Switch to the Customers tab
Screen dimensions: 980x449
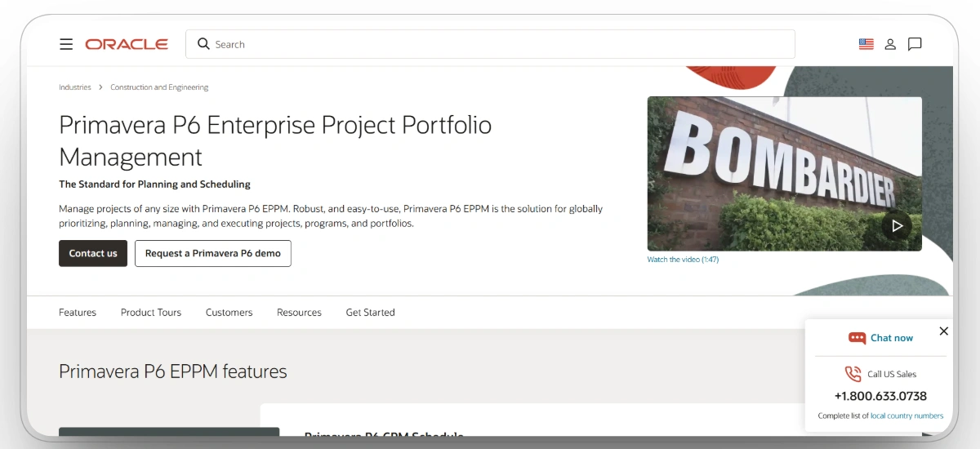click(229, 313)
